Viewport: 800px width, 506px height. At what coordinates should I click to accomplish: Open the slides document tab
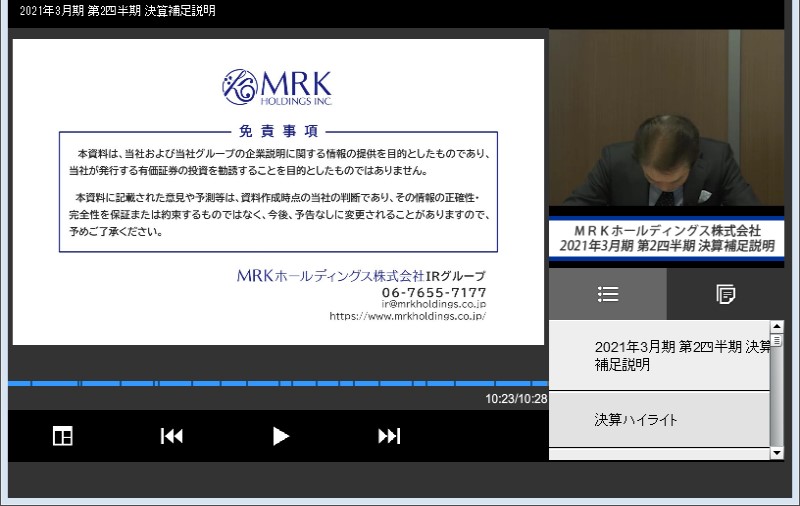[x=725, y=294]
